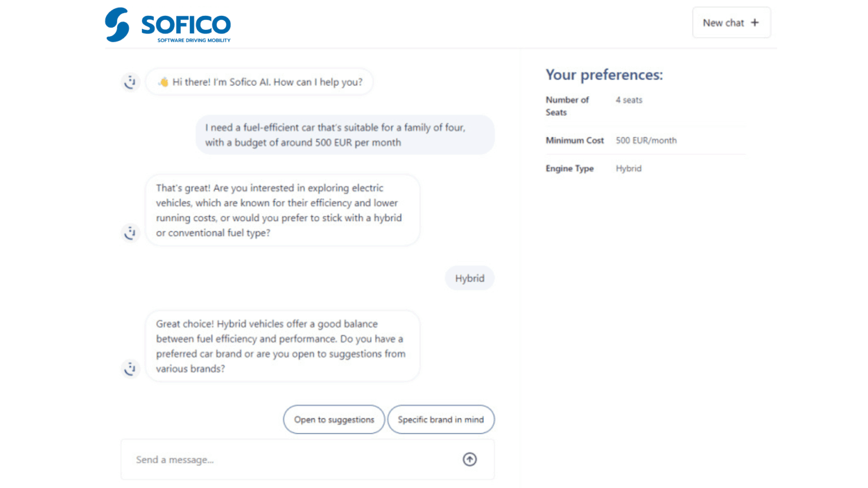Click the bot avatar beside the electric vehicles question
This screenshot has width=868, height=488.
click(131, 233)
